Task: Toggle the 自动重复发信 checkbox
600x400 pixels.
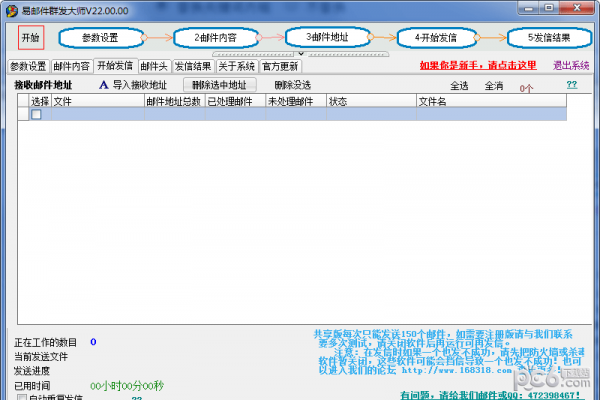Action: coord(22,397)
